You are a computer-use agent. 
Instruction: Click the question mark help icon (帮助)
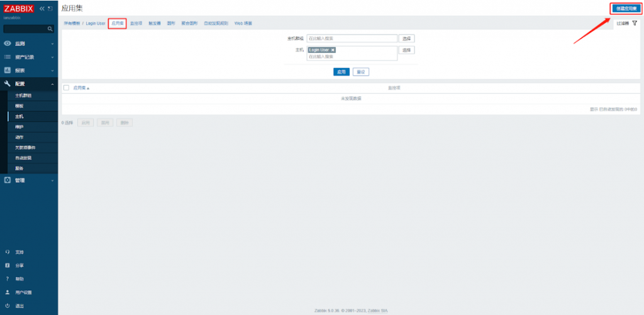(8, 279)
